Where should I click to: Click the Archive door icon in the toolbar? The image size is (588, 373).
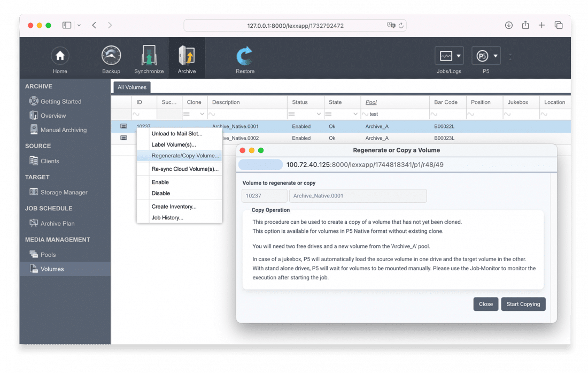tap(187, 55)
